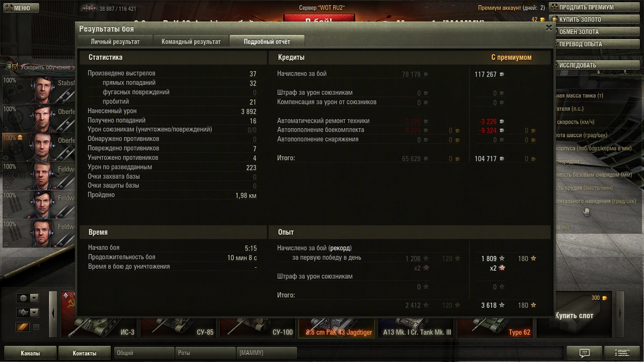644x362 pixels.
Task: Click the ПРОДЛИТЬ ПРЕМИУМ button
Action: [x=595, y=8]
